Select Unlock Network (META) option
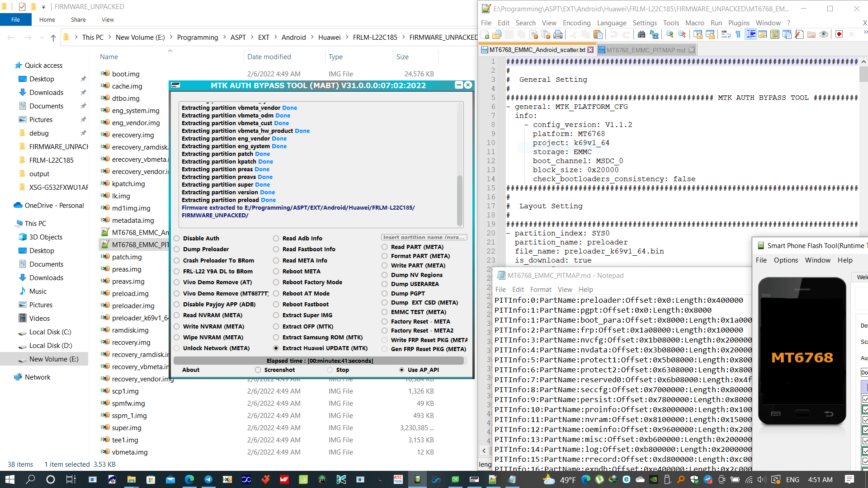The width and height of the screenshot is (868, 488). pos(176,348)
